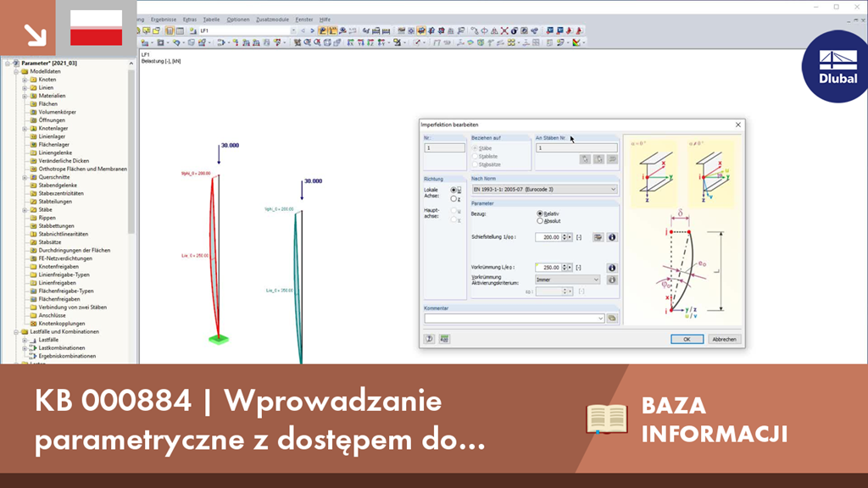Screen dimensions: 868x488
Task: Open Immer activation criterion dropdown
Action: point(567,280)
